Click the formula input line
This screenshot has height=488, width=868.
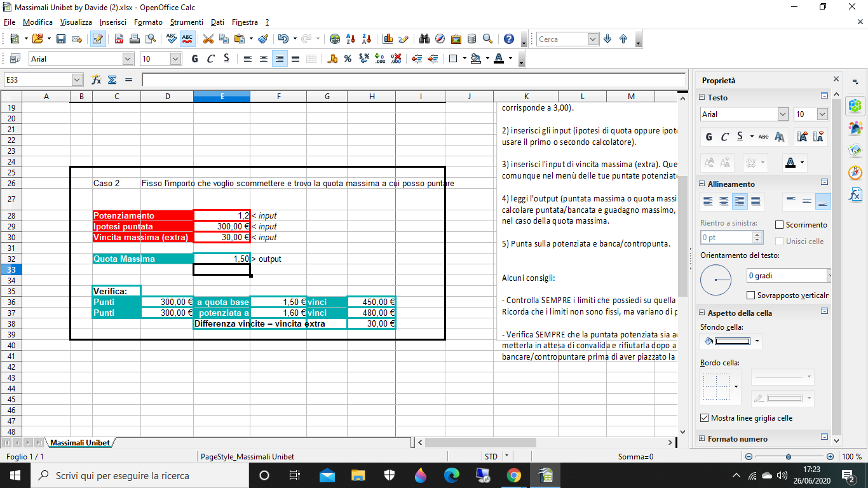click(414, 80)
